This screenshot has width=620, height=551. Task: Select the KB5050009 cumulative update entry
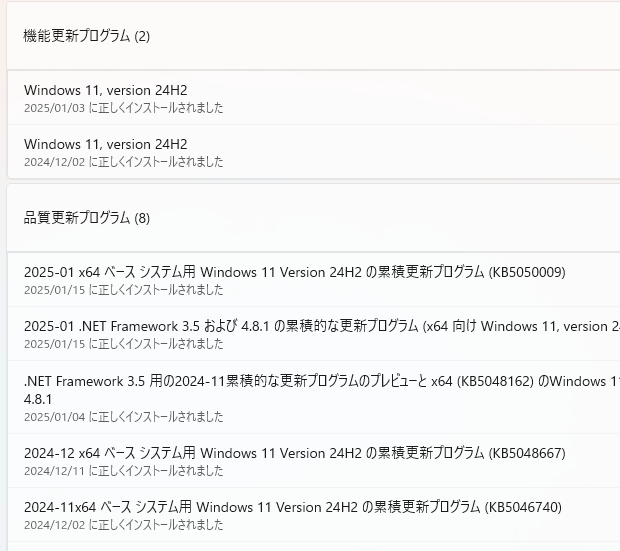tap(314, 280)
